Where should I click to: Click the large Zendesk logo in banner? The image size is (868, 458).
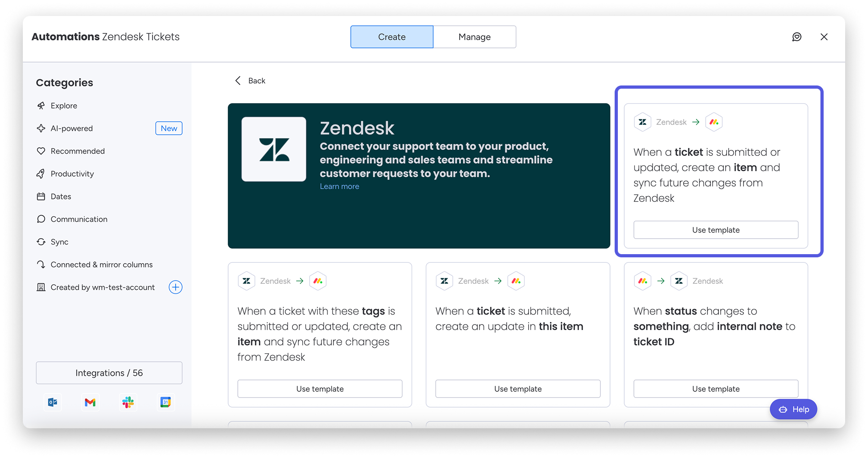274,149
